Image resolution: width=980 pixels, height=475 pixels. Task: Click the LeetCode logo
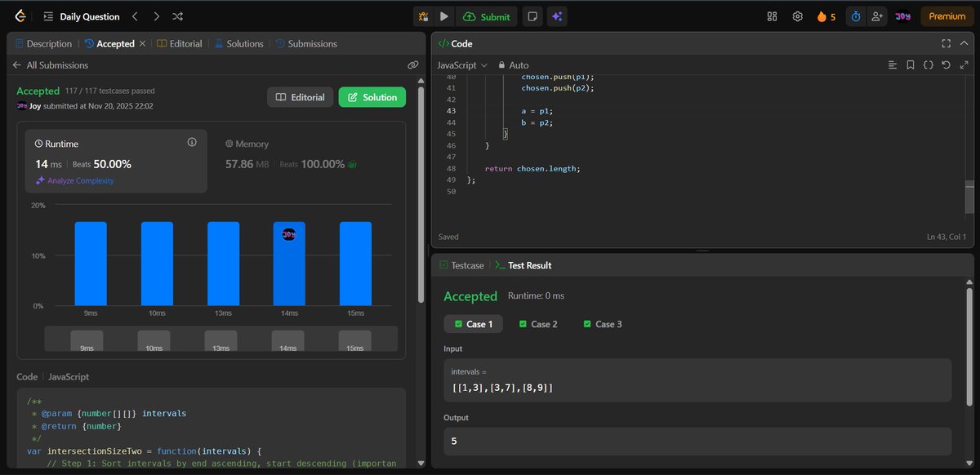(x=18, y=16)
